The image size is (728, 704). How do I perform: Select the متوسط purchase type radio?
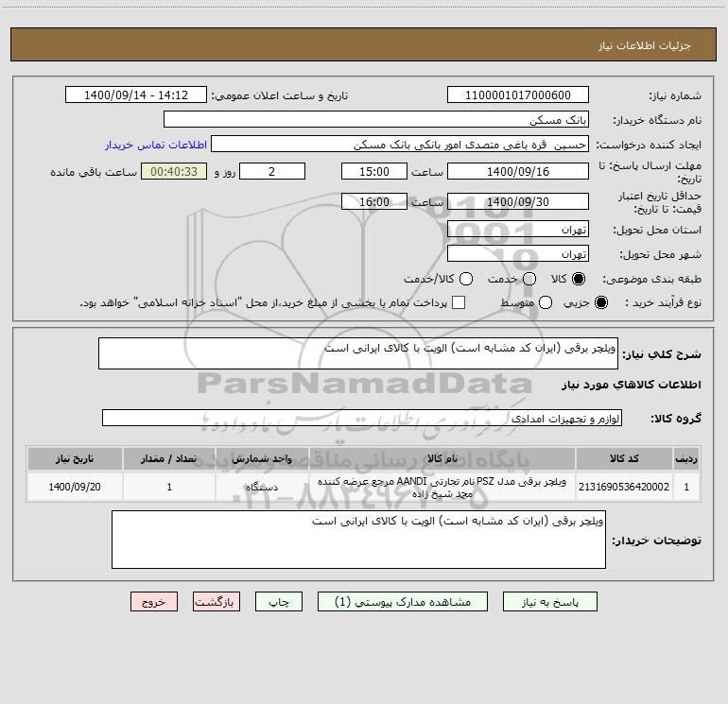[x=546, y=302]
